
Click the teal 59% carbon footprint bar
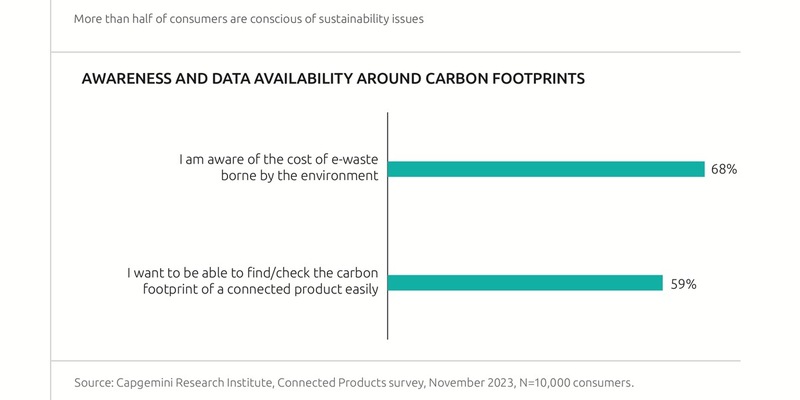tap(525, 282)
